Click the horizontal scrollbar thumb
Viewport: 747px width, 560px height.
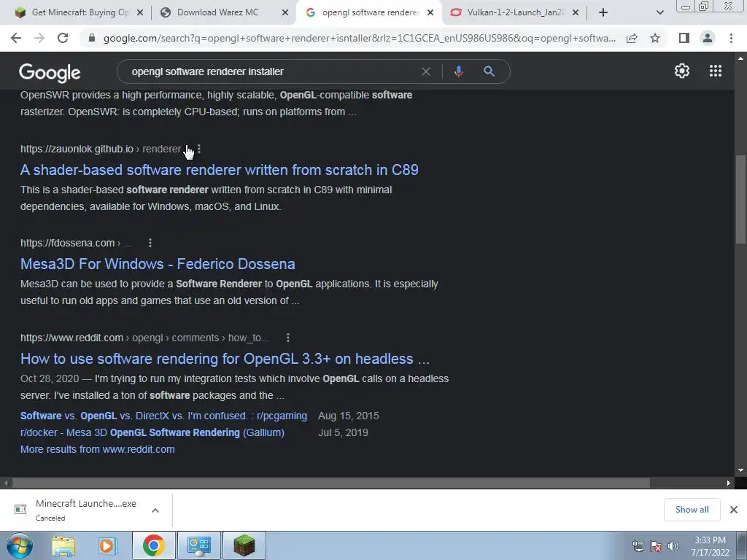[x=331, y=483]
